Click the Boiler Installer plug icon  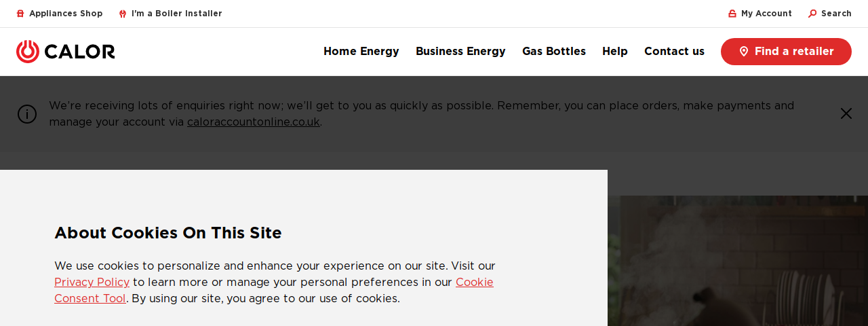click(x=123, y=14)
